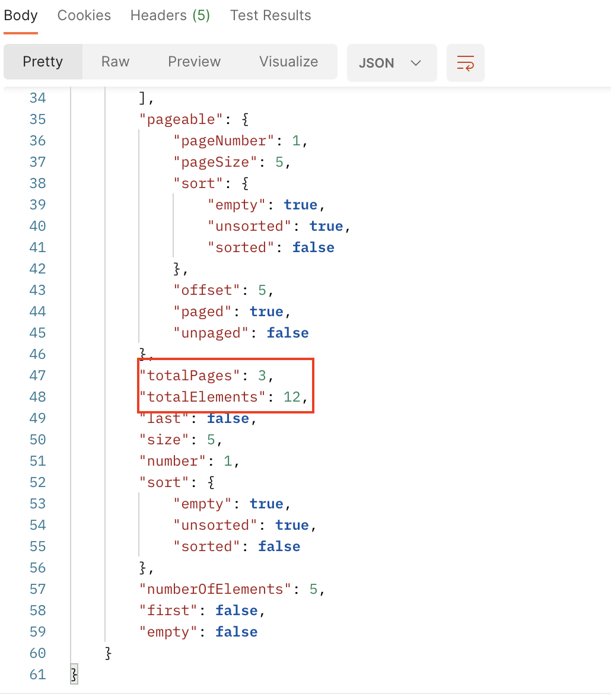Select the Pretty view button
611x700 pixels.
[x=43, y=62]
